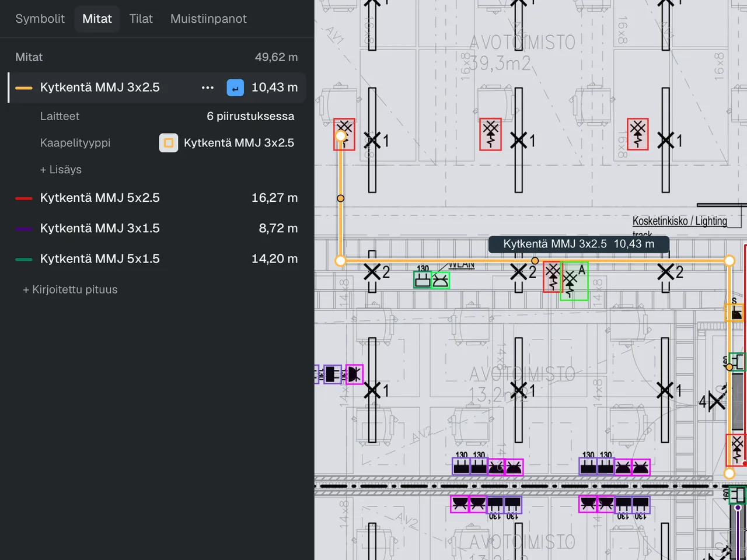Image resolution: width=747 pixels, height=560 pixels.
Task: Click + Lisäys to add property
Action: click(x=61, y=170)
